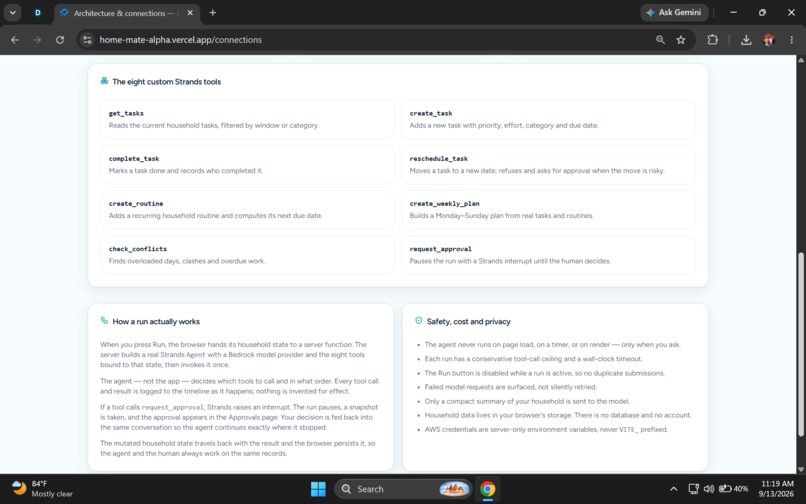Show hidden system tray icons
The width and height of the screenshot is (806, 504).
(673, 489)
